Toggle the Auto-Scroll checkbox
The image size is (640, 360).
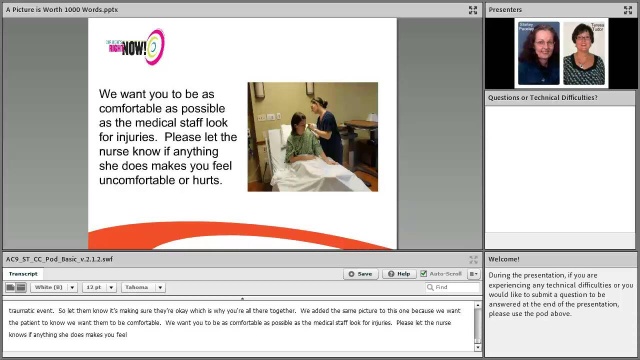pyautogui.click(x=424, y=273)
